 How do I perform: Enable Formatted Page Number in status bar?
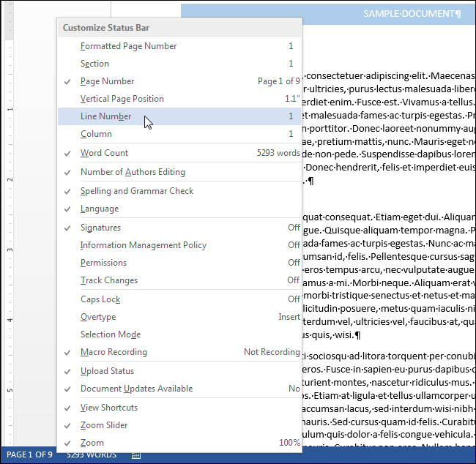pyautogui.click(x=179, y=46)
